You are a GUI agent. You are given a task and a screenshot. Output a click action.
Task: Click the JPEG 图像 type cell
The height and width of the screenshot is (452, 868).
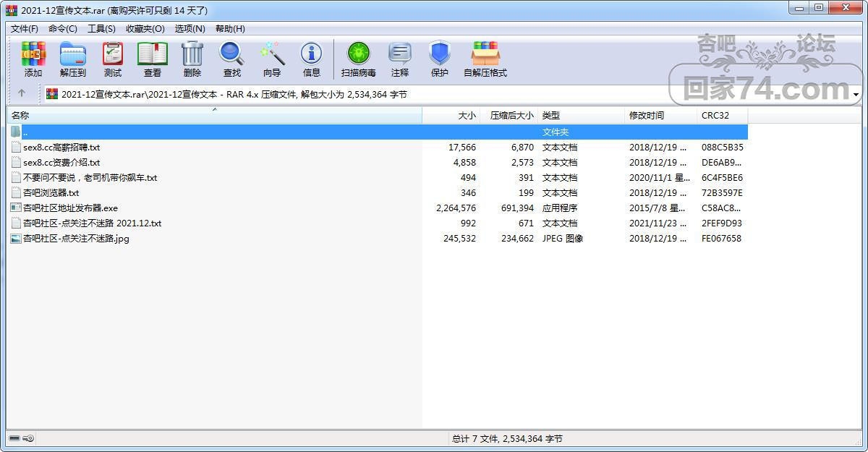click(x=563, y=238)
